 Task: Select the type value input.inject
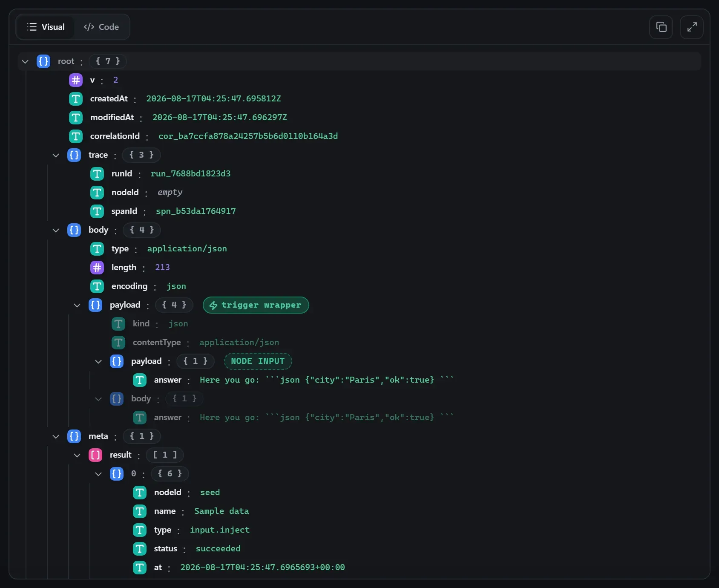[x=220, y=530]
